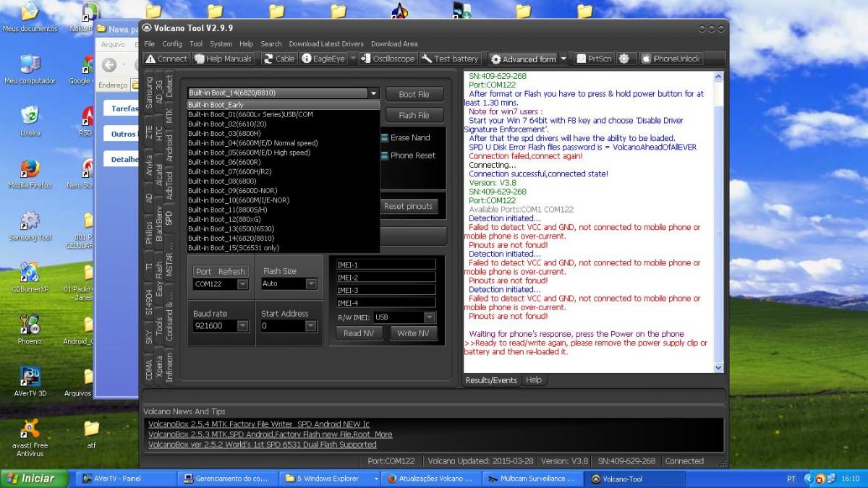Select the Cable toolbar button
This screenshot has width=868, height=488.
[x=279, y=59]
